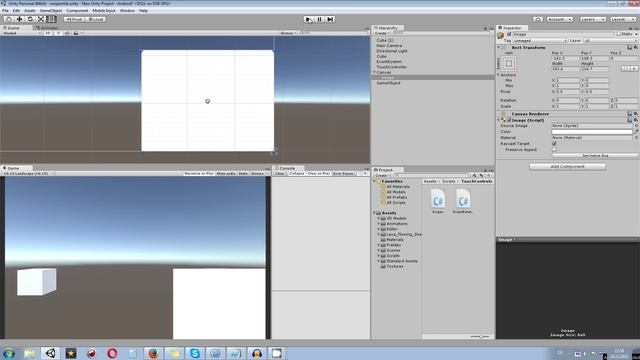Image resolution: width=640 pixels, height=360 pixels.
Task: Click the Pos X input field
Action: tap(565, 58)
